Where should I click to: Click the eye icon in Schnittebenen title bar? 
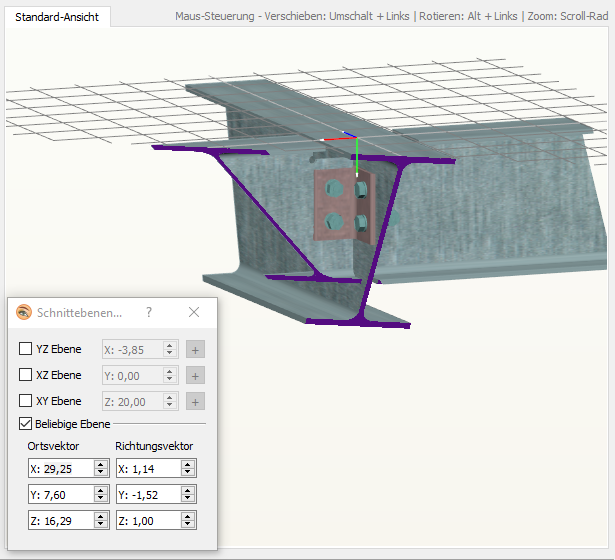[x=24, y=312]
